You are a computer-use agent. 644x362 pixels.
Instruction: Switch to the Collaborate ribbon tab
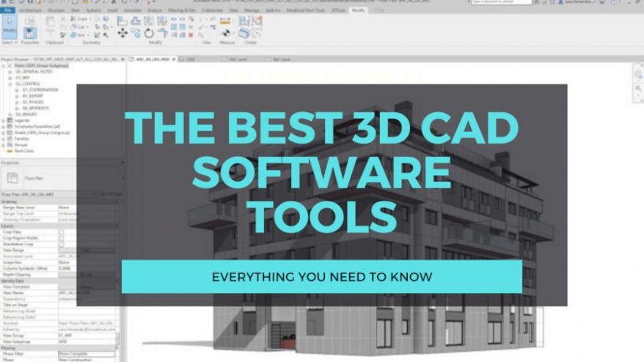coord(212,10)
